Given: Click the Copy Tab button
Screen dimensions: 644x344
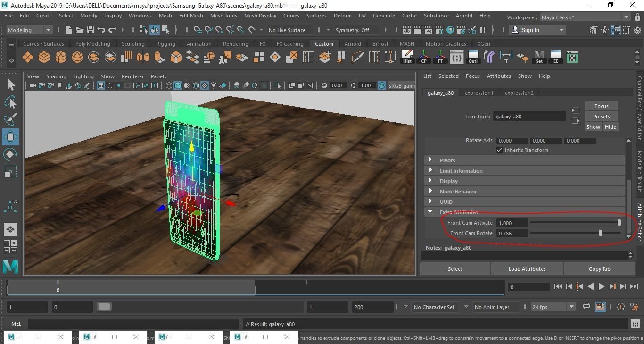Looking at the screenshot, I should [x=599, y=269].
